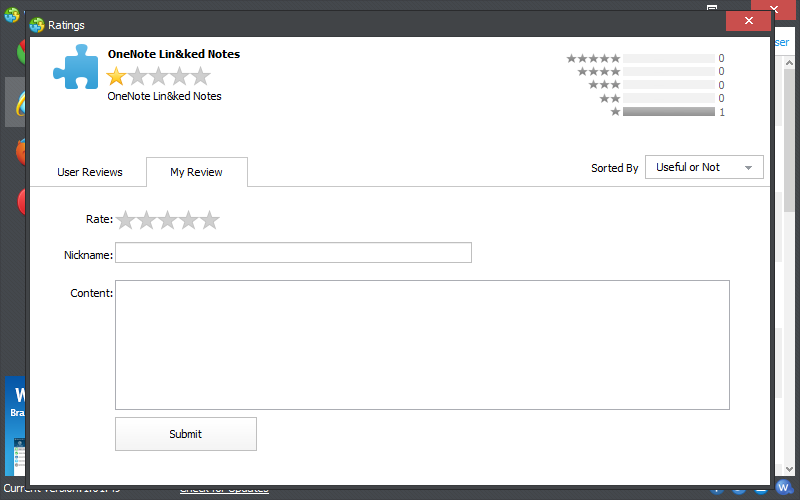The image size is (800, 500).
Task: Click the gold star under plugin title
Action: pyautogui.click(x=116, y=77)
